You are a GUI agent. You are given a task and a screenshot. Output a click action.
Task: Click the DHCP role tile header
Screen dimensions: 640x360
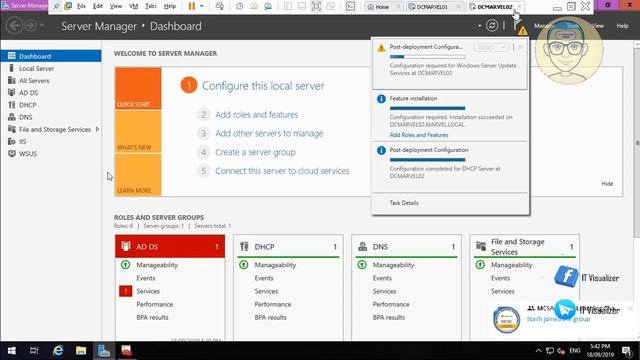coord(288,247)
